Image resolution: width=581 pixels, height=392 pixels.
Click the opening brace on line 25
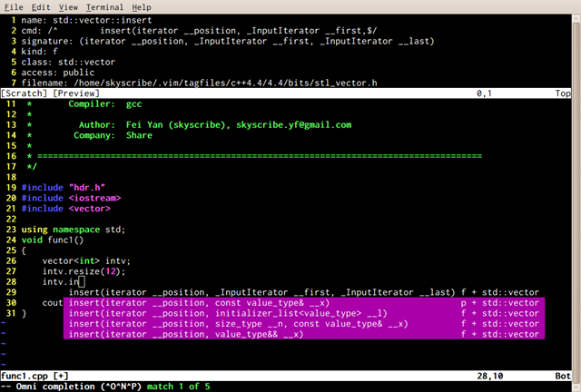pos(24,250)
